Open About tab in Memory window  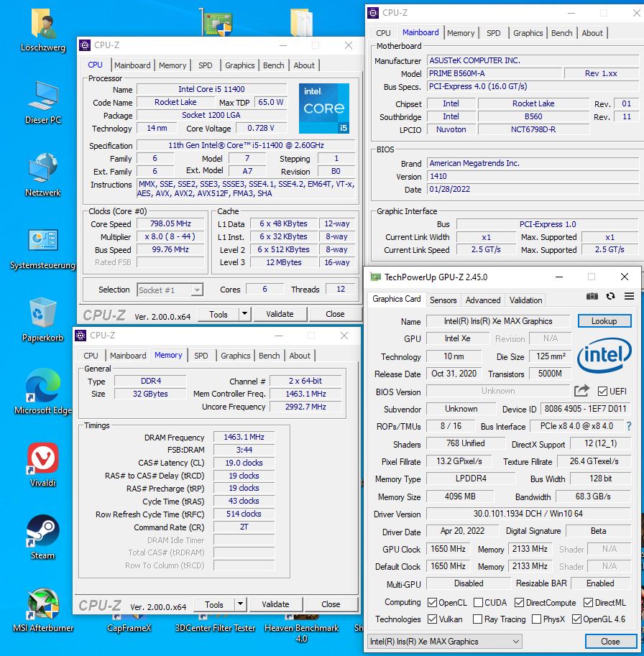point(300,356)
